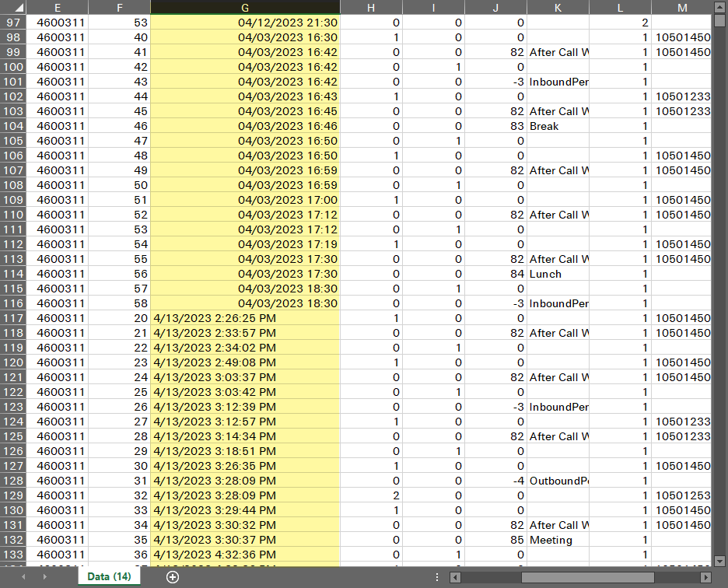Click the horizontal scrollbar thumb
The height and width of the screenshot is (588, 728).
tap(587, 577)
